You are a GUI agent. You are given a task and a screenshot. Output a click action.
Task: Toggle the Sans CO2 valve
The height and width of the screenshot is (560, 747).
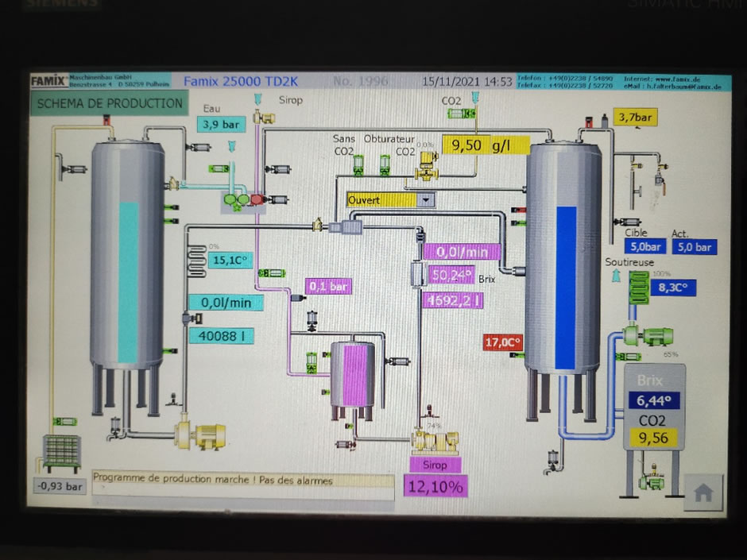(359, 164)
